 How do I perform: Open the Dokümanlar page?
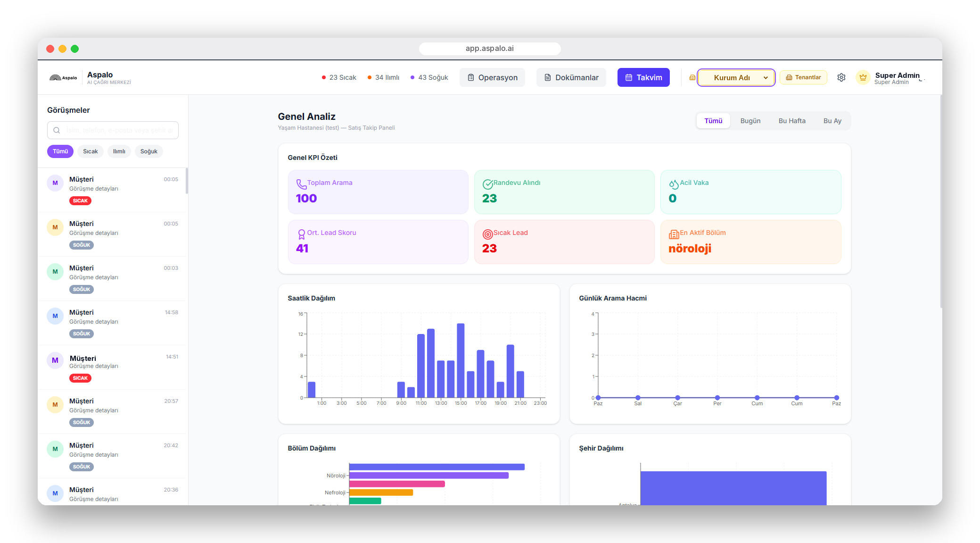tap(571, 77)
